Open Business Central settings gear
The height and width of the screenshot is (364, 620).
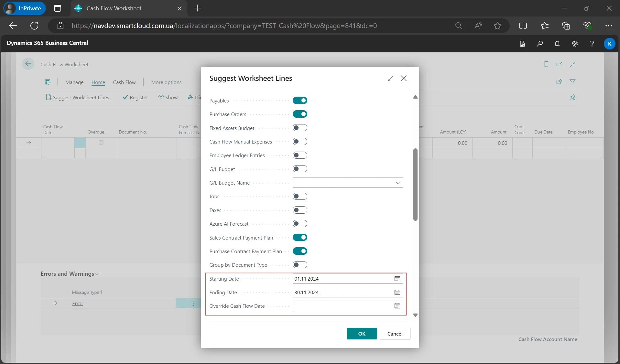tap(574, 44)
